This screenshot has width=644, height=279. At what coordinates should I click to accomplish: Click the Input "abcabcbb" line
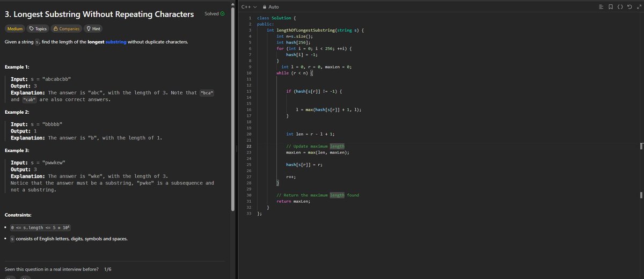click(x=41, y=79)
